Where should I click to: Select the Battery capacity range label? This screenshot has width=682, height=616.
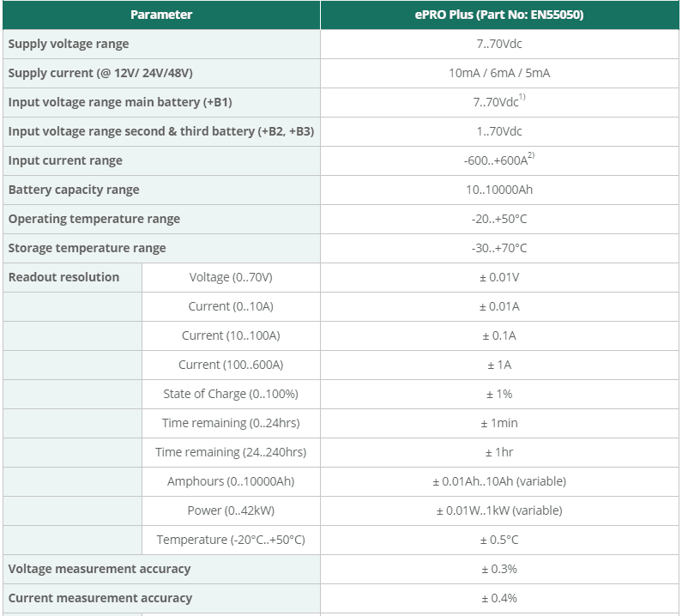tap(74, 190)
